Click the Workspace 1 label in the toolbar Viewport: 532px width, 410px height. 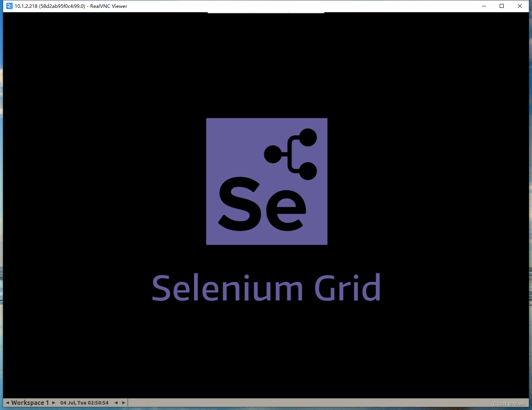(x=30, y=403)
